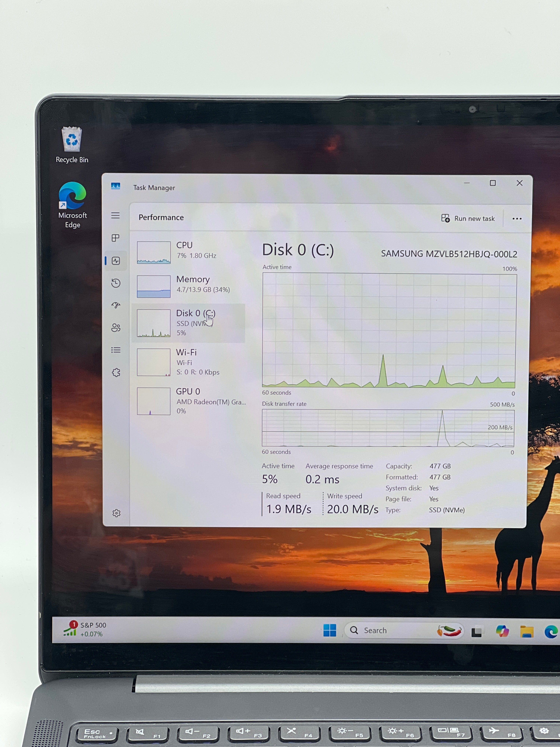Click the Formatted 477 GB value
This screenshot has height=747, width=560.
[440, 477]
